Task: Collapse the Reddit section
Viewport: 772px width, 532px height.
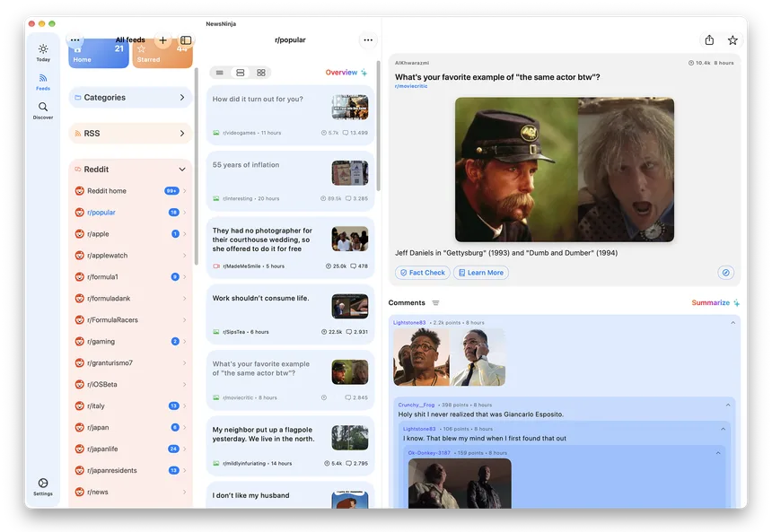Action: click(x=181, y=170)
